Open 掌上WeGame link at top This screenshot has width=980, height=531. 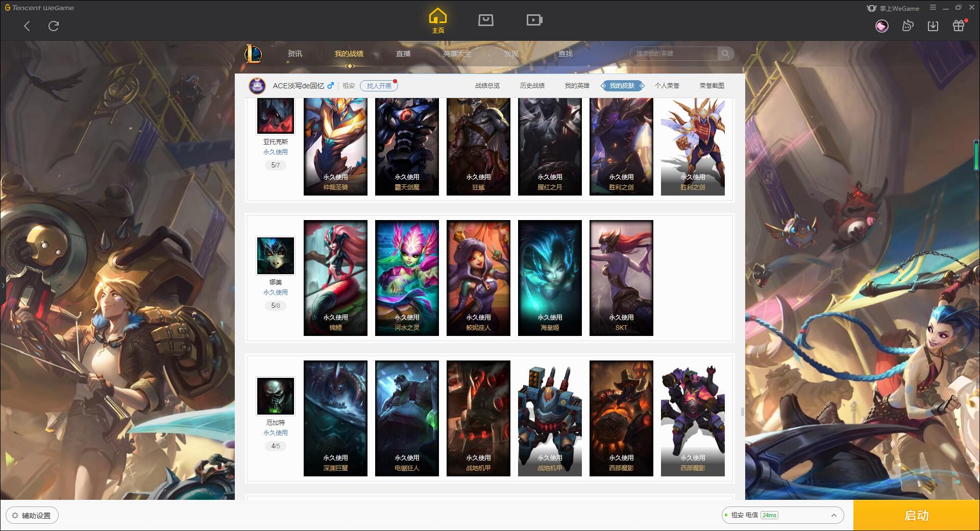893,8
